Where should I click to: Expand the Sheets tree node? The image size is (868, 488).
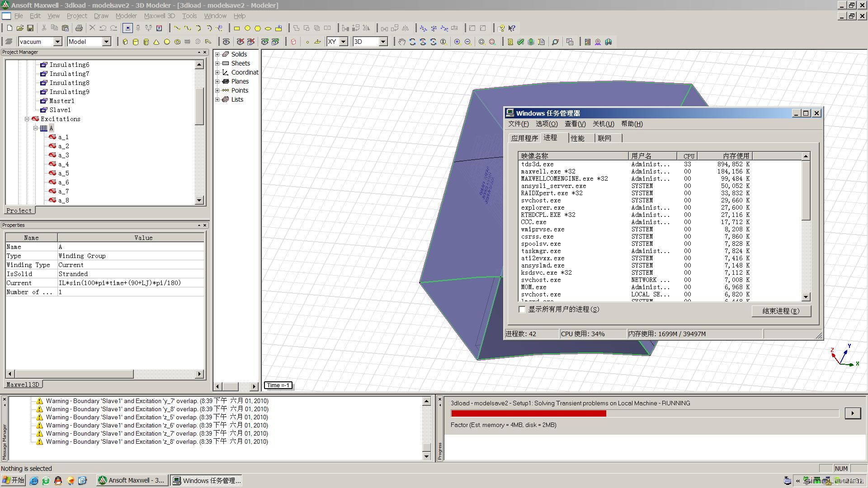point(217,63)
